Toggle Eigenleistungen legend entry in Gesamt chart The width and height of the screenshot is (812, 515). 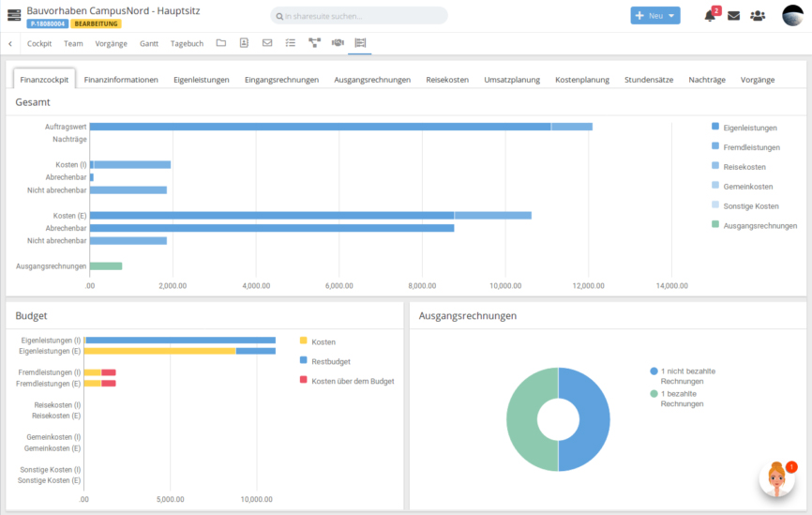[x=750, y=127]
